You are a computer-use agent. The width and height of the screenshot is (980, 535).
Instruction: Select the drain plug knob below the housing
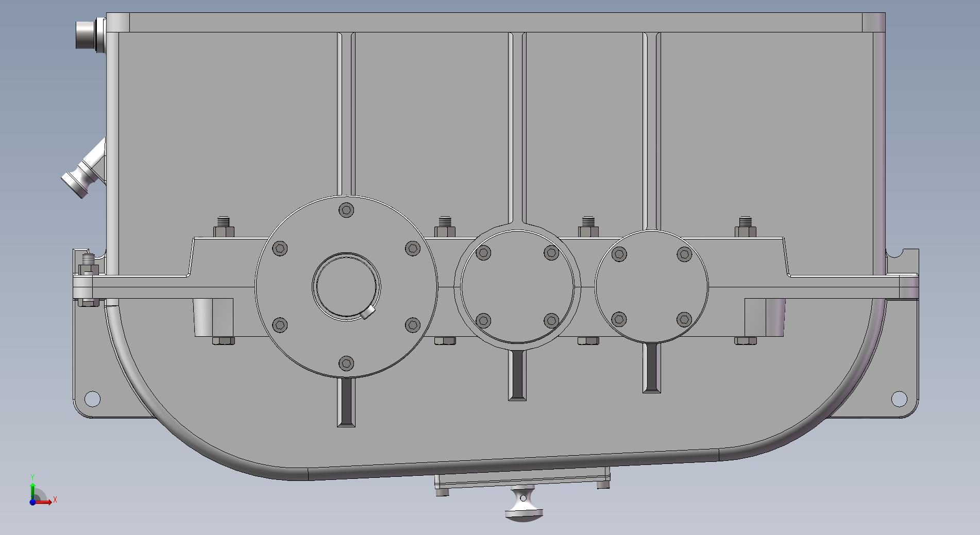point(523,507)
